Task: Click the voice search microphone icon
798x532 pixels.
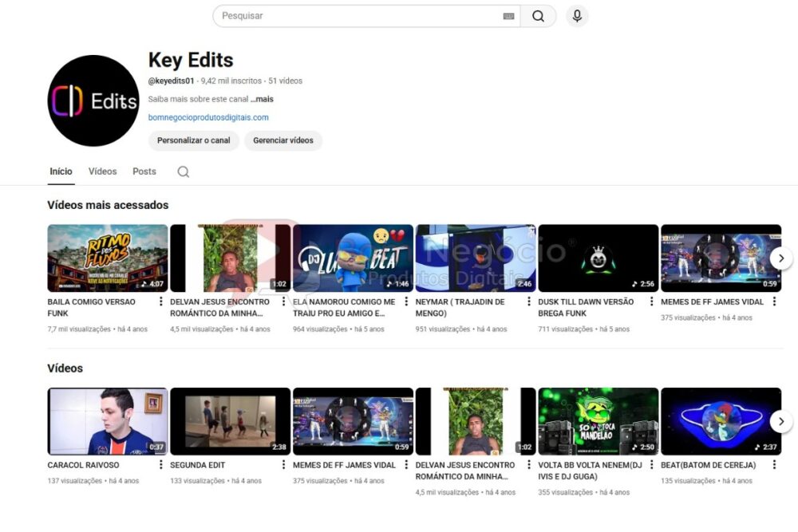Action: tap(577, 15)
